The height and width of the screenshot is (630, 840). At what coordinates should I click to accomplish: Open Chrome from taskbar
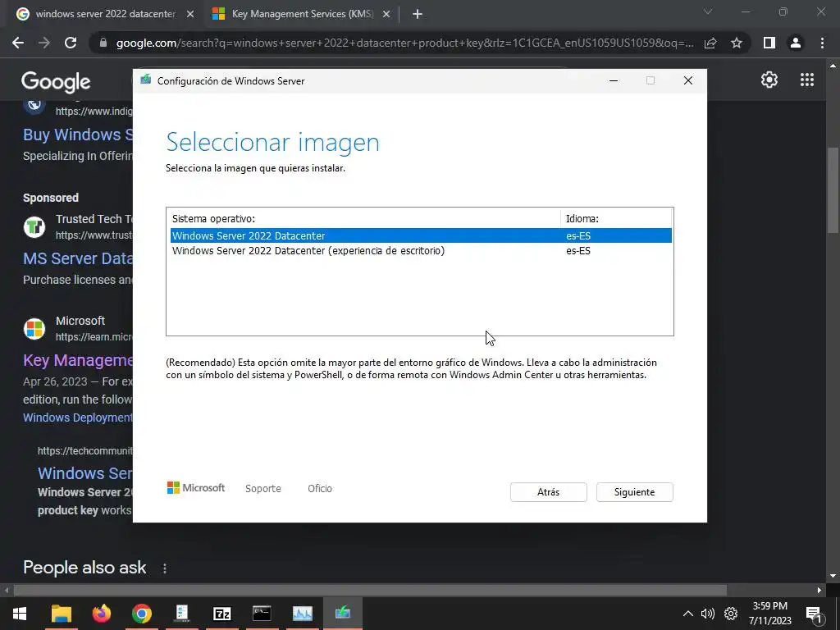click(x=141, y=614)
